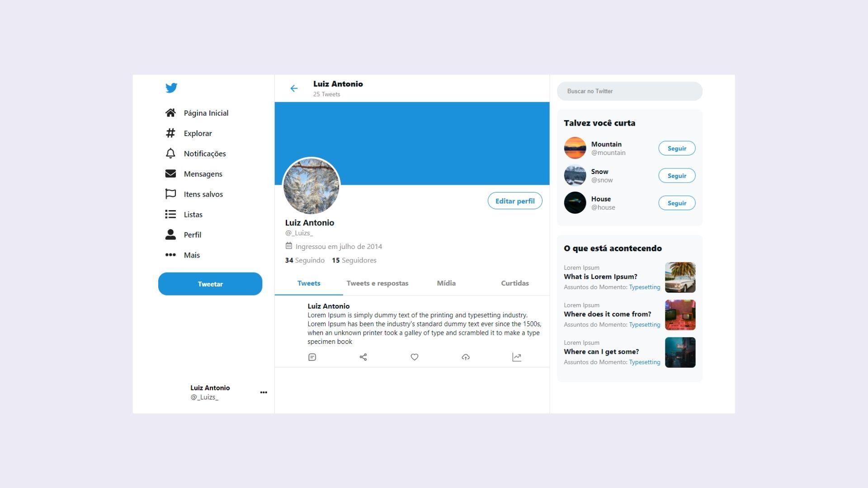Screen dimensions: 868x488
Task: Click the Buscar no Twitter search field
Action: 630,90
